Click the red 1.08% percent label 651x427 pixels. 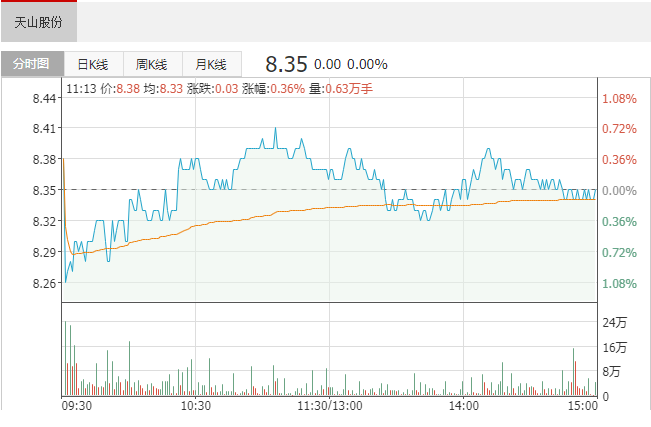(x=619, y=98)
